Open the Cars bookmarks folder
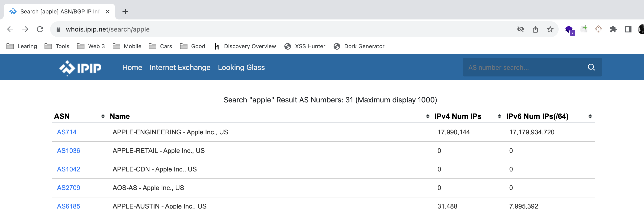This screenshot has height=209, width=644. [160, 46]
